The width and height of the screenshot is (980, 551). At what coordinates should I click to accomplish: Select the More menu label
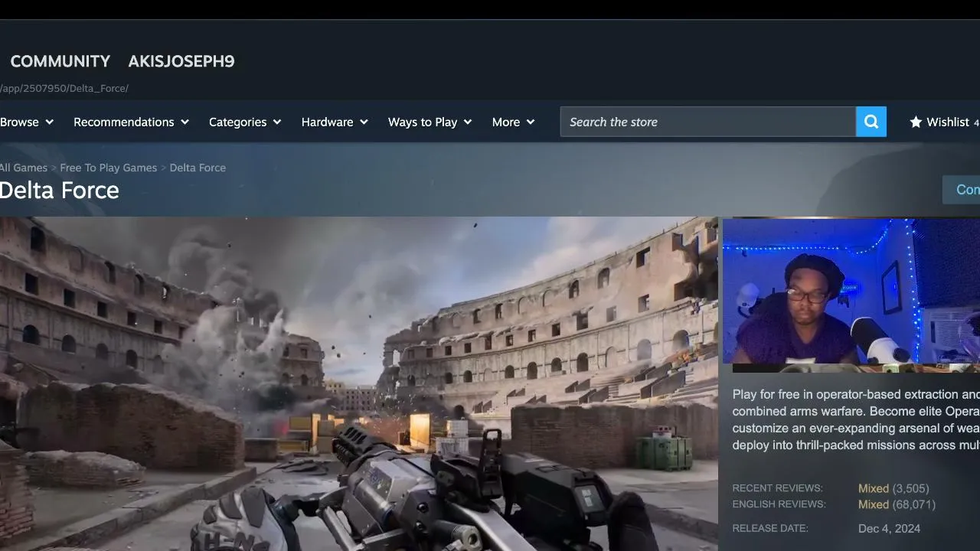506,122
